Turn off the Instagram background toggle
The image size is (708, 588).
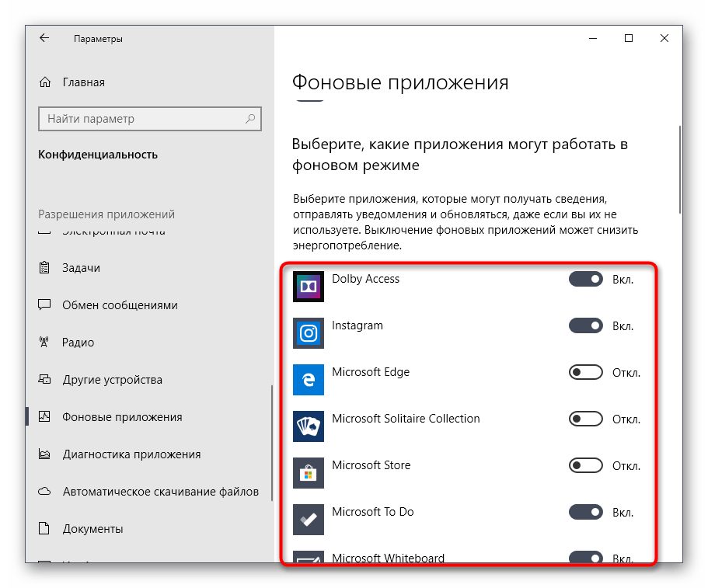pyautogui.click(x=586, y=325)
